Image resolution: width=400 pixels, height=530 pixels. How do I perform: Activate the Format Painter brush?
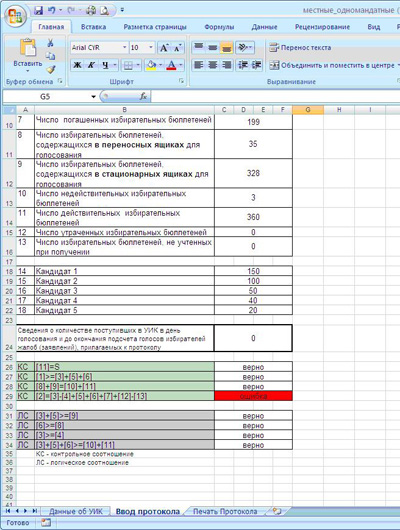pos(50,69)
